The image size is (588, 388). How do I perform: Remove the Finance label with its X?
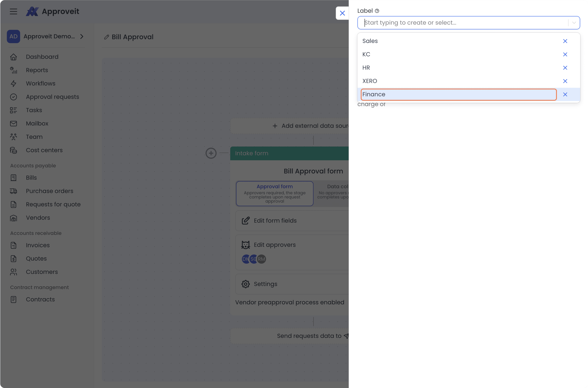click(x=565, y=95)
